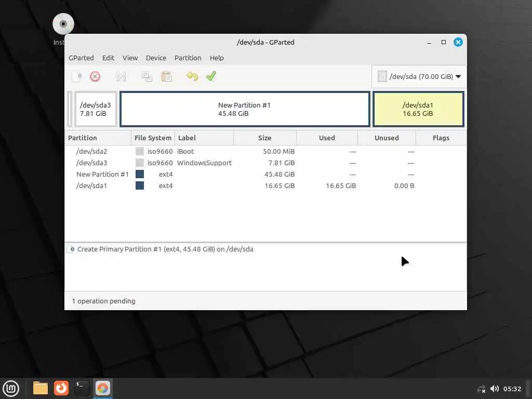The height and width of the screenshot is (399, 532).
Task: Click the 05:32 clock in panel
Action: [512, 389]
